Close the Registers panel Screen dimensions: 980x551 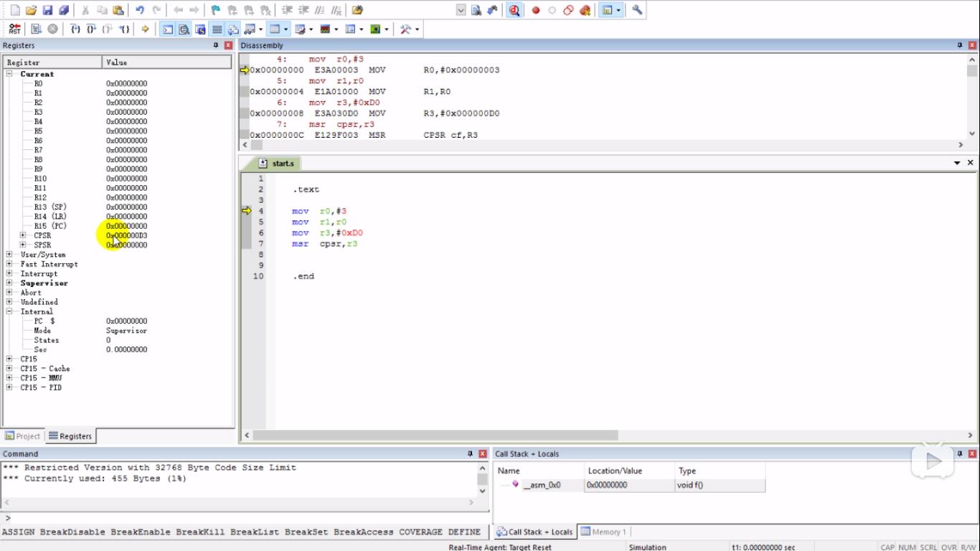(x=228, y=45)
